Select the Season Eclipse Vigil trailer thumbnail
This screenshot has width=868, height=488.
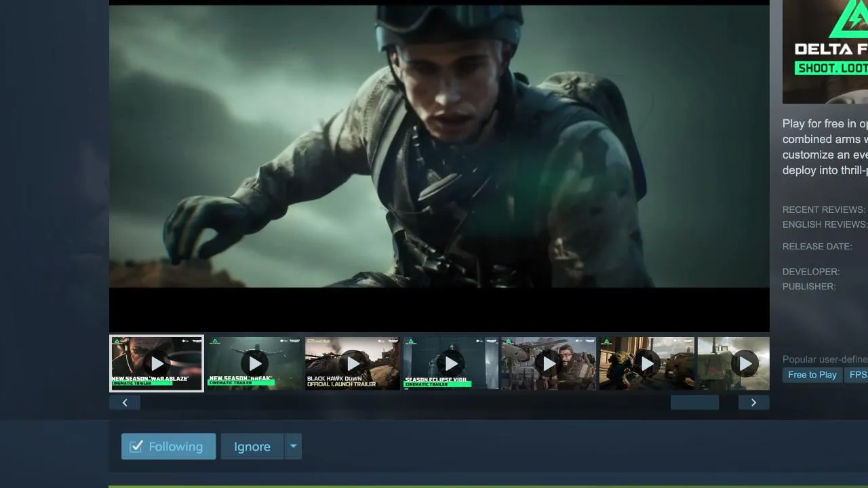pos(450,363)
